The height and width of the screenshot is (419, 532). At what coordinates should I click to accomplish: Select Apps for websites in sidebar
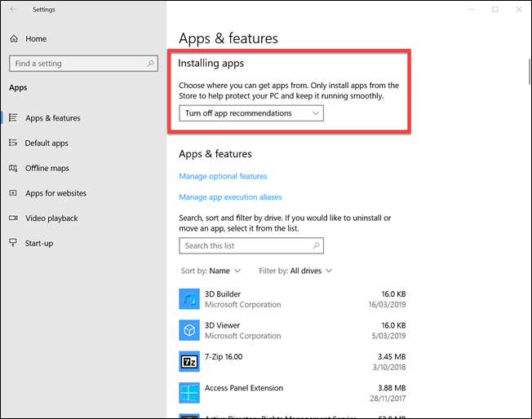[55, 193]
